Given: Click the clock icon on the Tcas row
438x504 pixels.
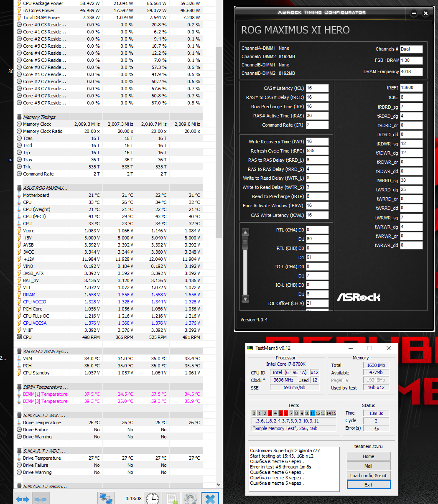Looking at the screenshot, I should tap(19, 138).
